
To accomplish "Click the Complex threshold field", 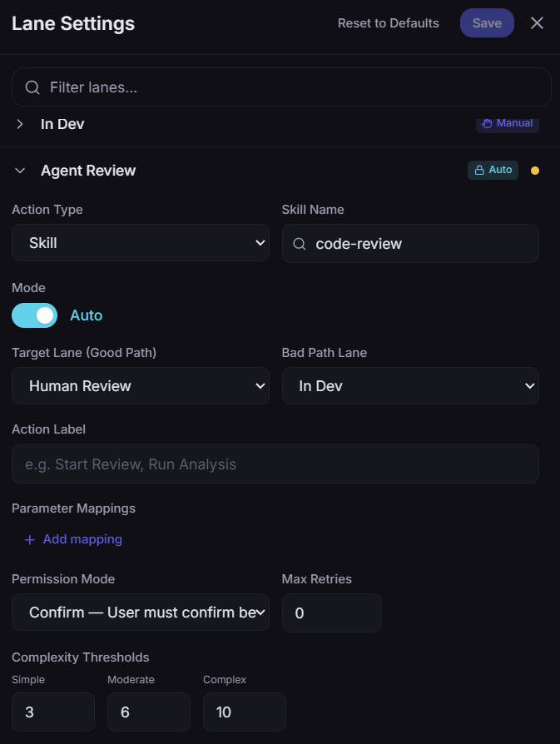I will pyautogui.click(x=245, y=712).
